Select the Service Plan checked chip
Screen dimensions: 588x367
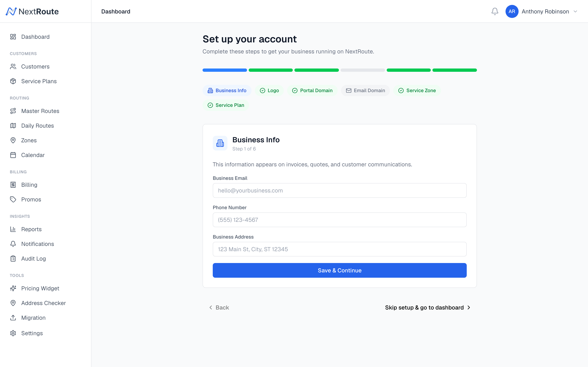[x=226, y=105]
